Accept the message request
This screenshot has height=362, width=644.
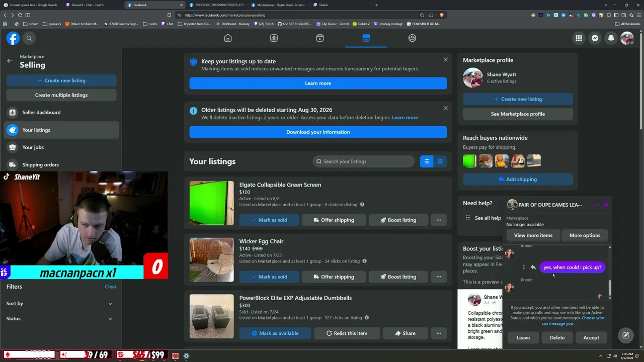point(591,338)
